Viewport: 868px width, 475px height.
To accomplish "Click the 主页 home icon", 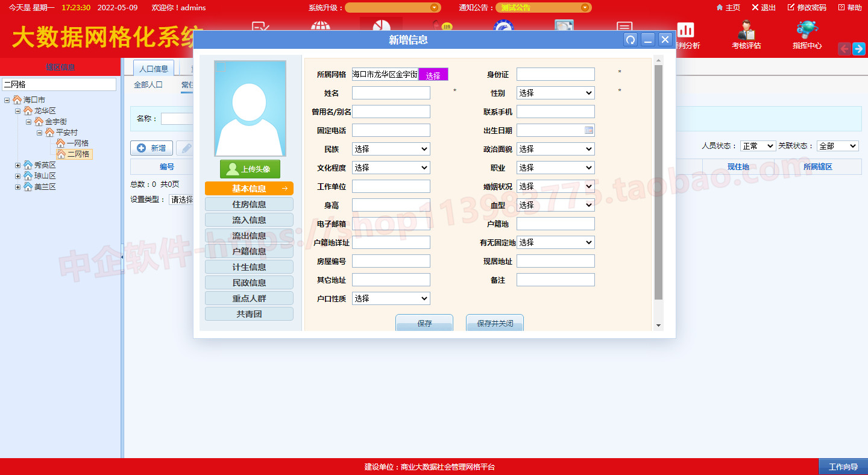I will (x=719, y=8).
